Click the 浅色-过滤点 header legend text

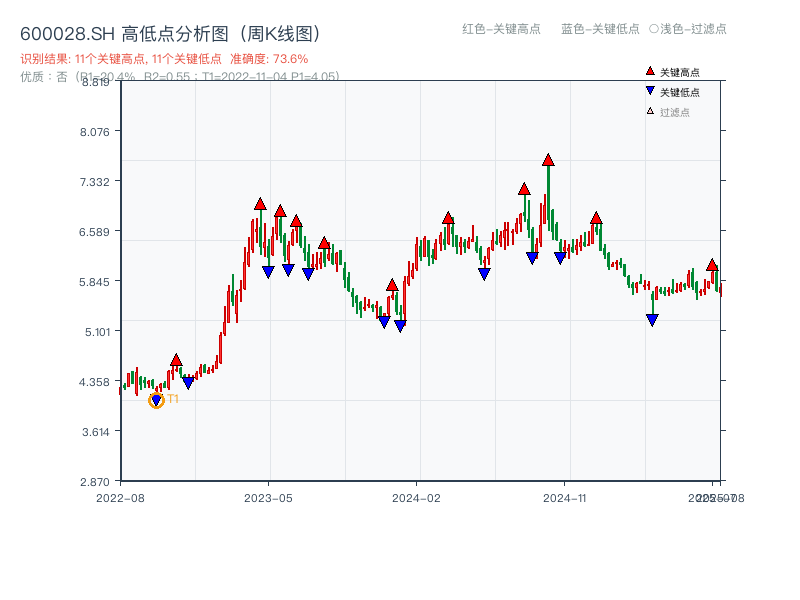(x=693, y=29)
